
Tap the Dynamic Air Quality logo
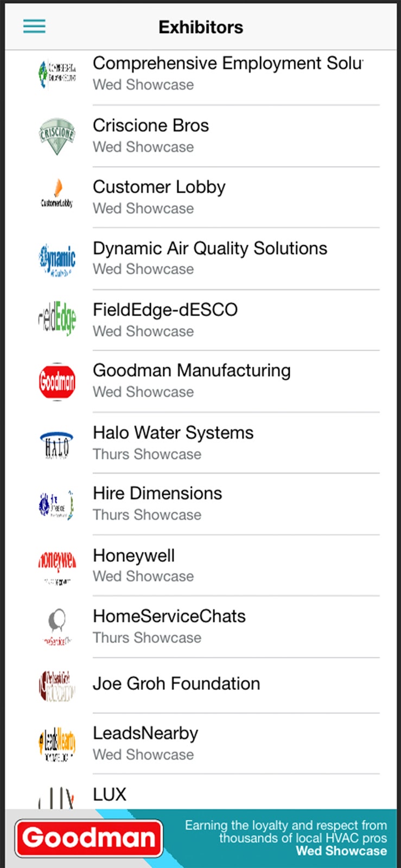tap(57, 259)
